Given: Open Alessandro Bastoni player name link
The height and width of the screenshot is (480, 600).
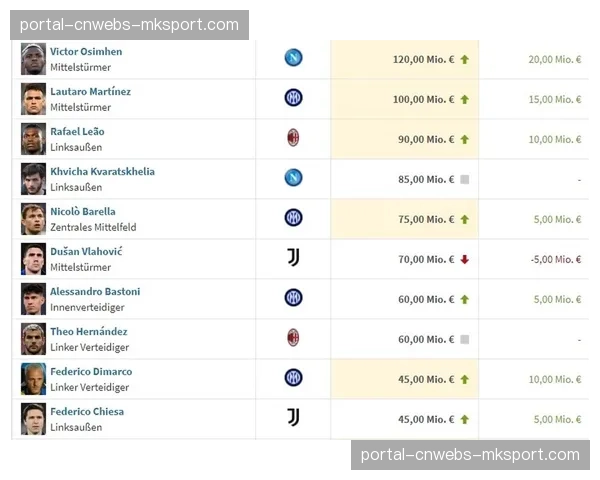Looking at the screenshot, I should pos(95,292).
